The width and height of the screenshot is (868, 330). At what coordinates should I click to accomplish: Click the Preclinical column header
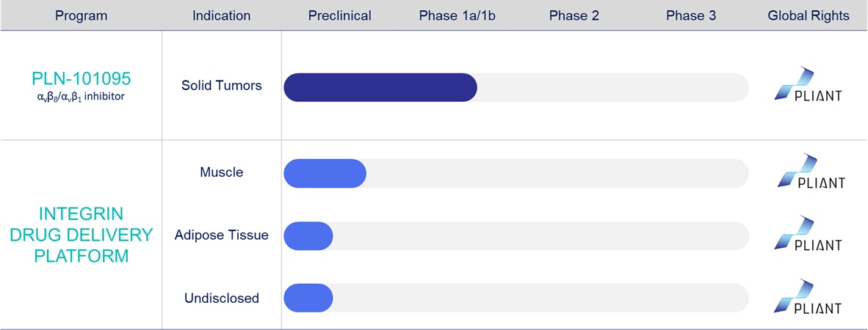click(340, 15)
